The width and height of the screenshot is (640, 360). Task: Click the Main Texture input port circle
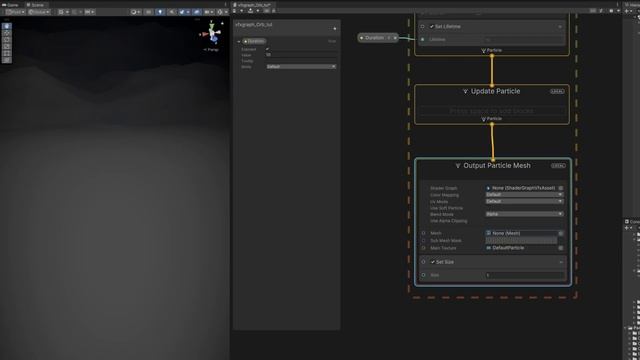point(423,248)
